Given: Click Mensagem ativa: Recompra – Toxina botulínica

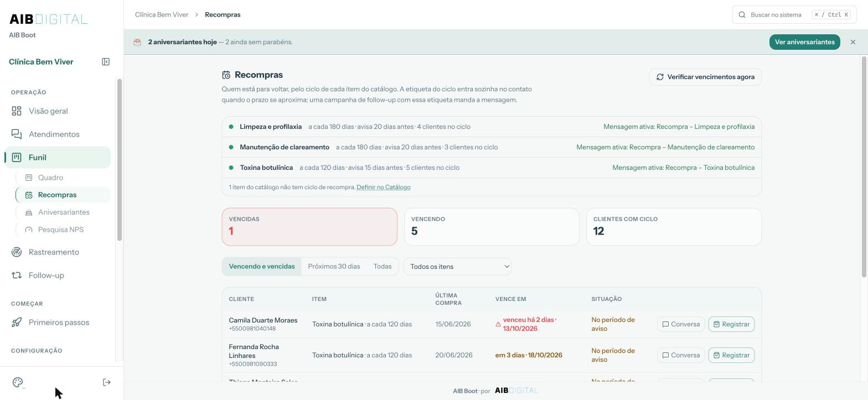Looking at the screenshot, I should [683, 168].
